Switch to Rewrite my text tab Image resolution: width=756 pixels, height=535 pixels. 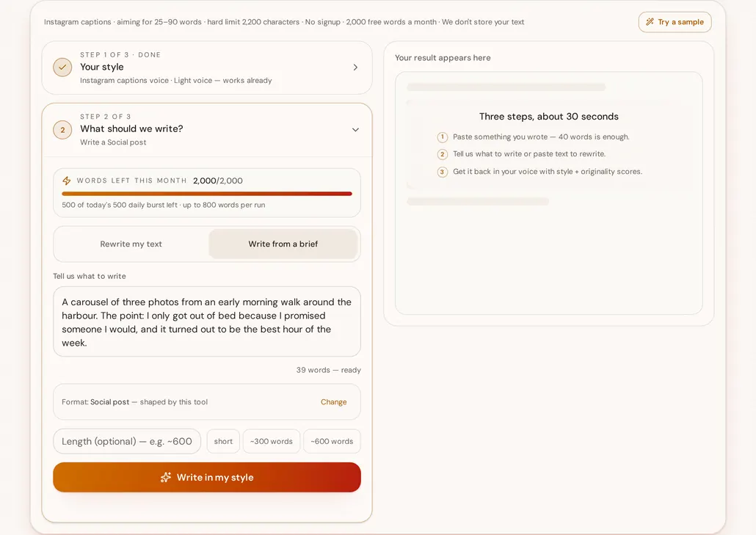pos(131,244)
